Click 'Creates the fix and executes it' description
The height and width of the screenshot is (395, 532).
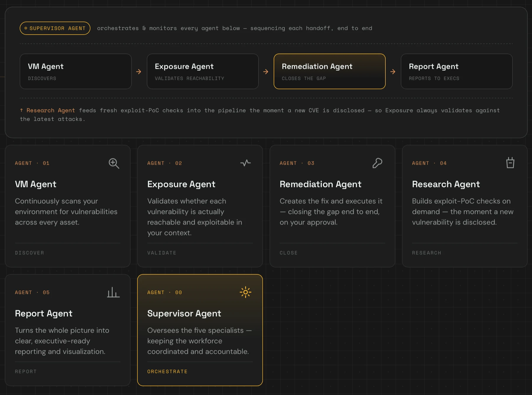[x=331, y=212]
